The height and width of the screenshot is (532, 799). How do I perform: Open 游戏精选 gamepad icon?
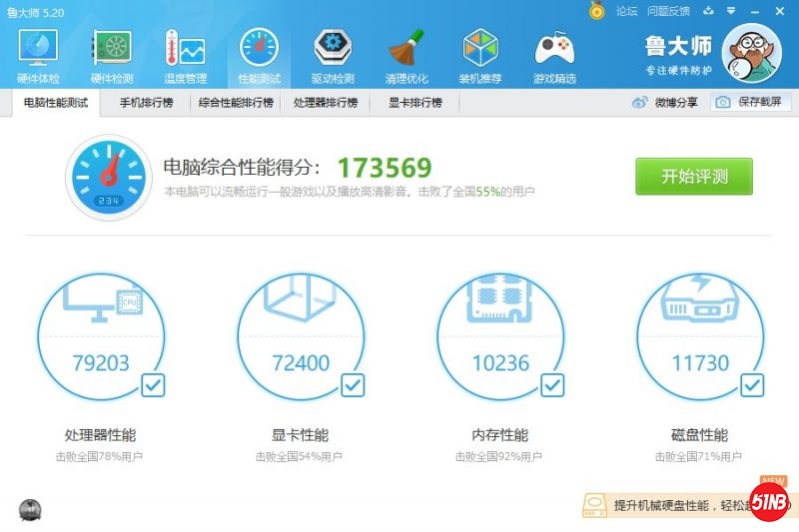point(554,55)
